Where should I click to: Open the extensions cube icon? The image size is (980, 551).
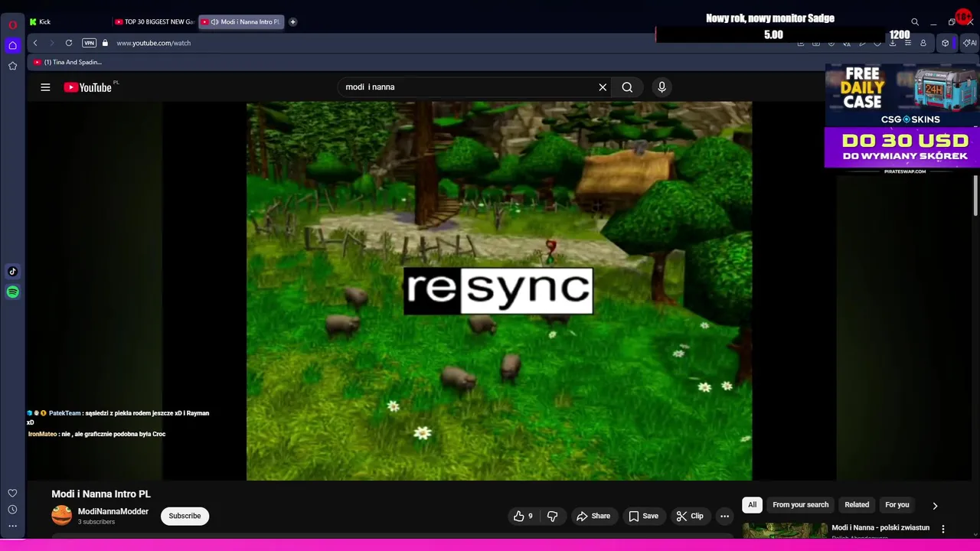[x=945, y=43]
